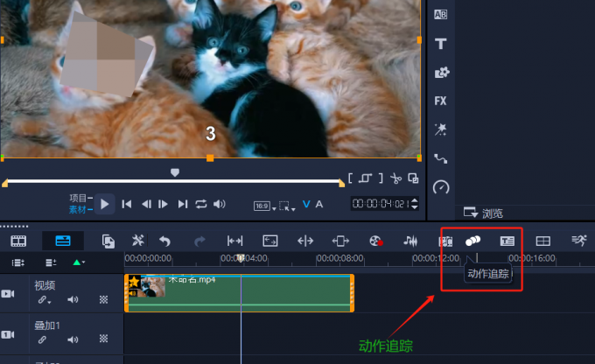Open the Titles library (T icon)
This screenshot has width=595, height=364.
click(x=440, y=44)
